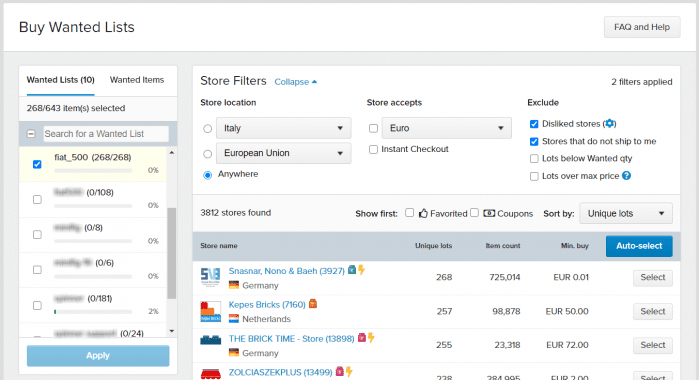Check Lots below Wanted qty
The width and height of the screenshot is (699, 380).
(534, 159)
